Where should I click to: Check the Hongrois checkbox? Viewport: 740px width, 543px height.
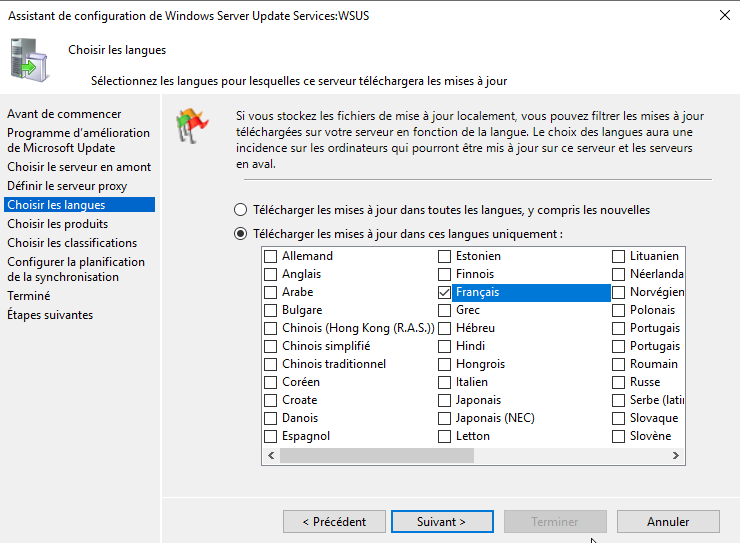(444, 364)
